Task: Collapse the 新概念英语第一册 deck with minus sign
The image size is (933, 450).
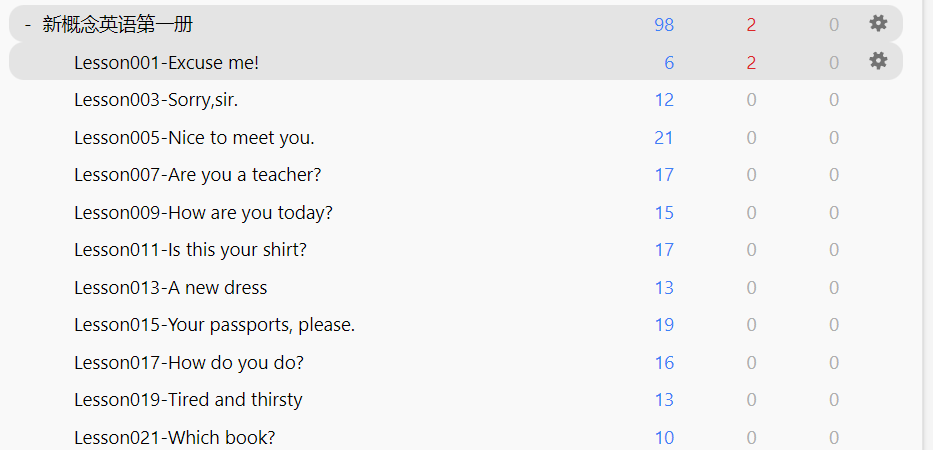Action: (x=27, y=25)
